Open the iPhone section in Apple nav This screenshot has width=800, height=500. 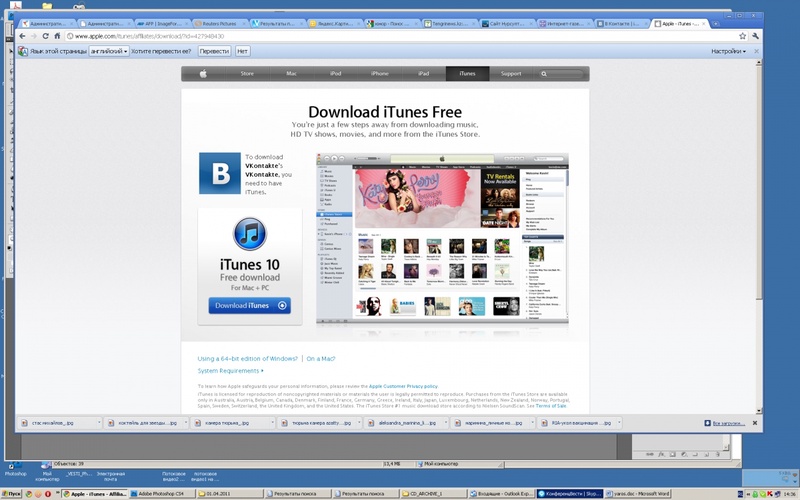tap(379, 74)
